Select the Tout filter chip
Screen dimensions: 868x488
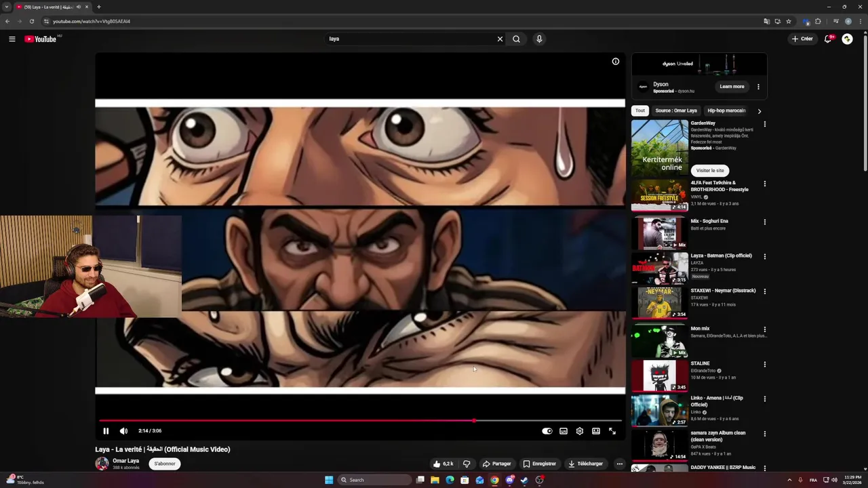[x=640, y=110]
